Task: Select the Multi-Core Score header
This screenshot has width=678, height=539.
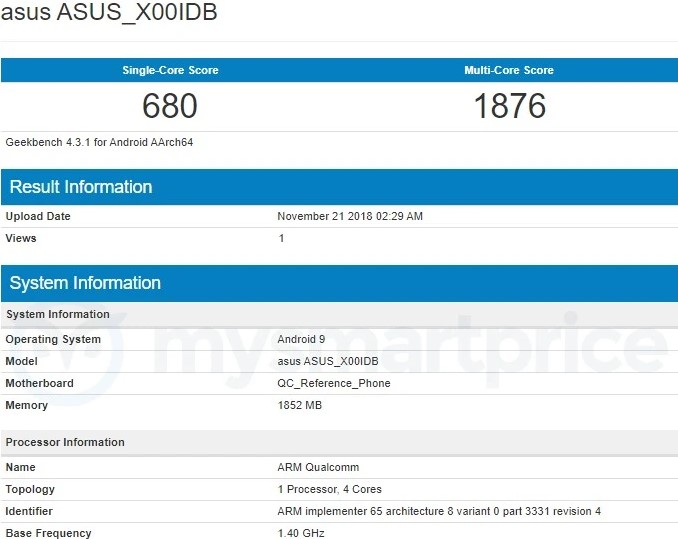Action: [509, 70]
